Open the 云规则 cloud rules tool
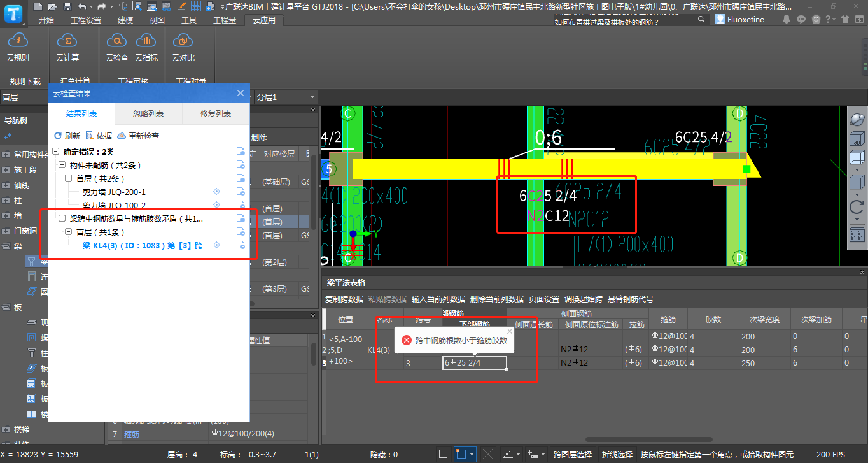Image resolution: width=868 pixels, height=463 pixels. (x=17, y=48)
